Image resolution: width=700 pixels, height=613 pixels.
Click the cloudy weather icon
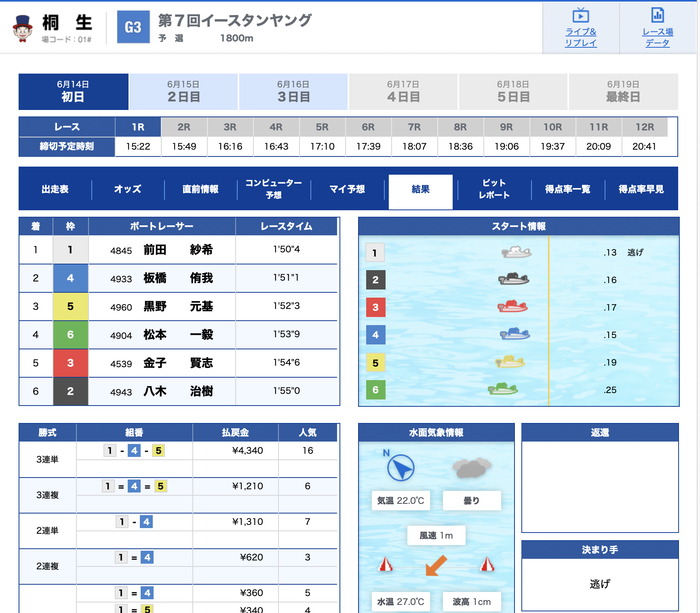471,468
